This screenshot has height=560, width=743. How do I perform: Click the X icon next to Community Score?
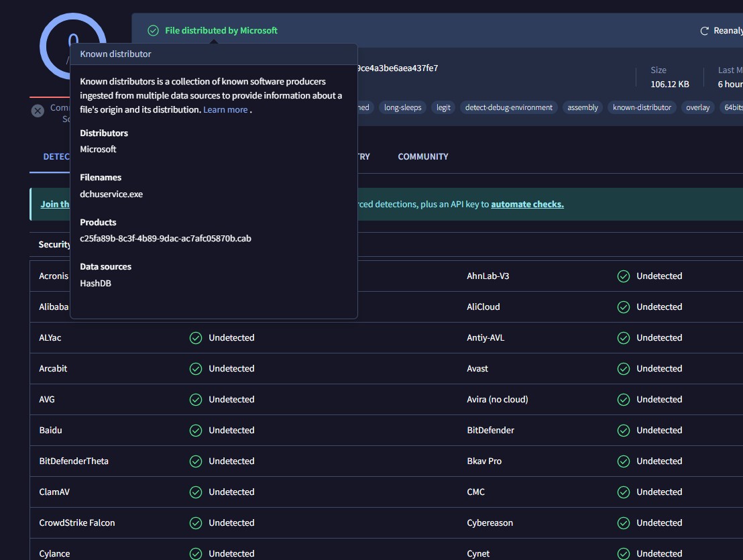coord(38,111)
